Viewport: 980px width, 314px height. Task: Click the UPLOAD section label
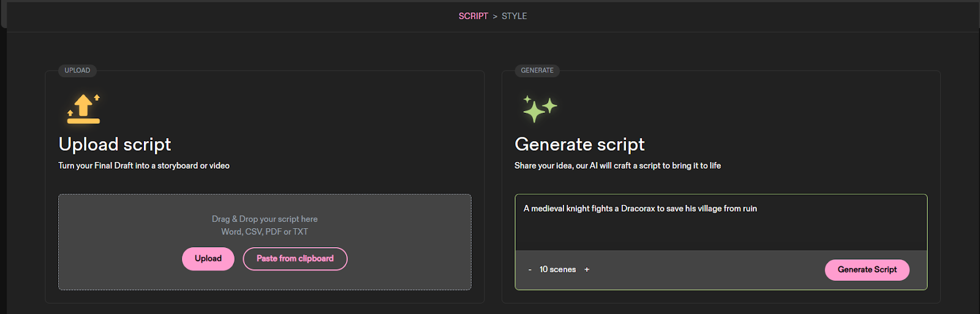click(x=77, y=71)
